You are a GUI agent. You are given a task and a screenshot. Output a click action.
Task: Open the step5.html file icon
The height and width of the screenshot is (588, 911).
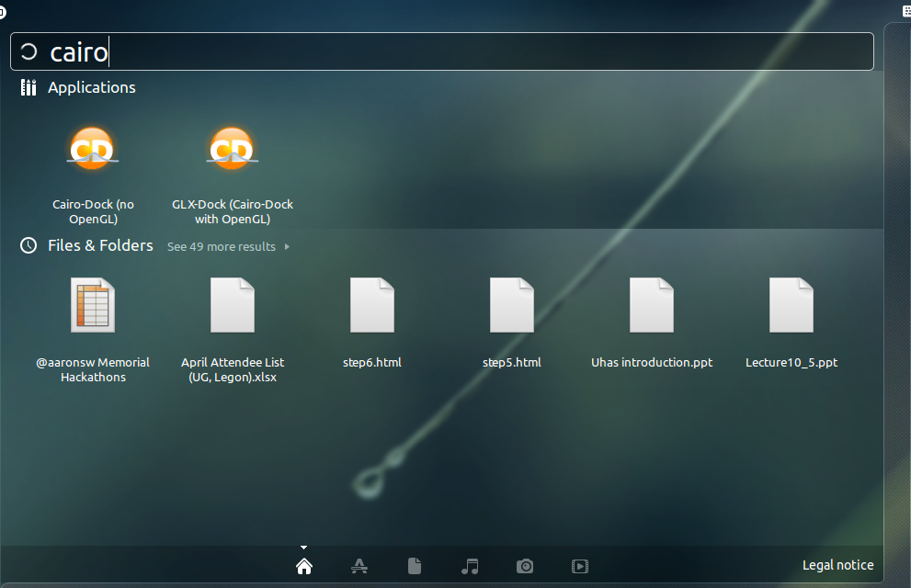512,305
